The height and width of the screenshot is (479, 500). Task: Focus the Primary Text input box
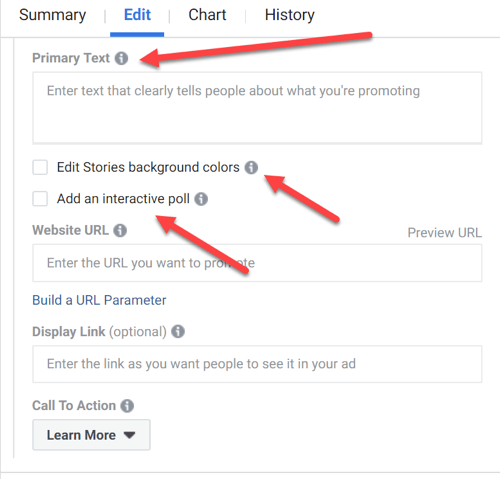[257, 108]
